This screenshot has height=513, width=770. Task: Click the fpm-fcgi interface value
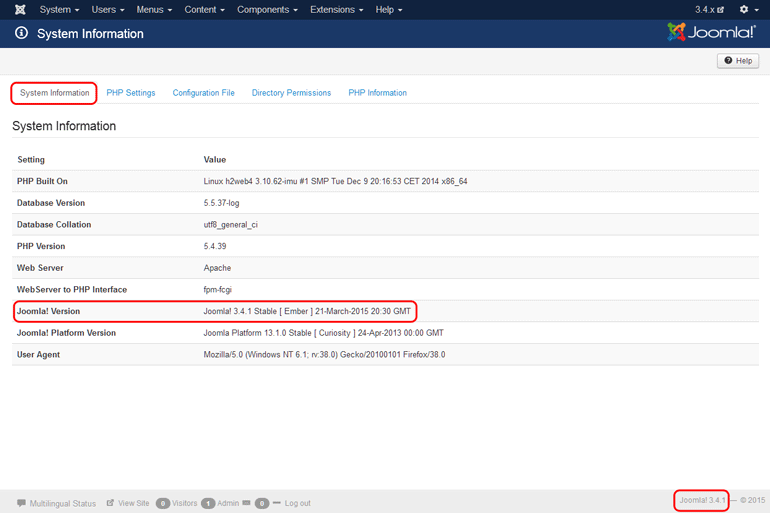(218, 289)
